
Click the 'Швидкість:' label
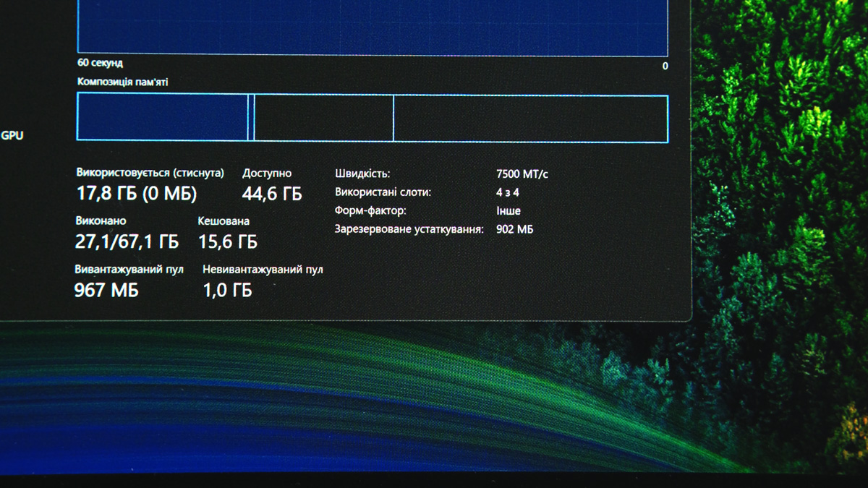(362, 174)
